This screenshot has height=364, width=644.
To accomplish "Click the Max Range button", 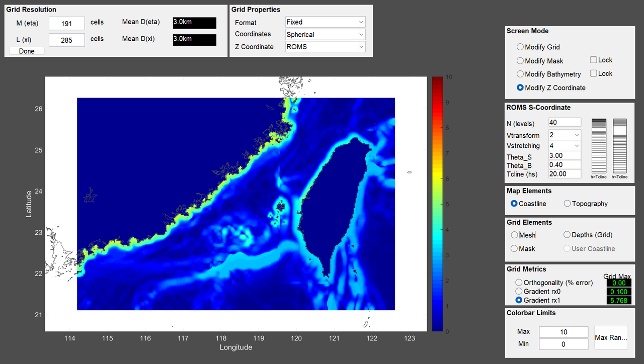I will [611, 337].
